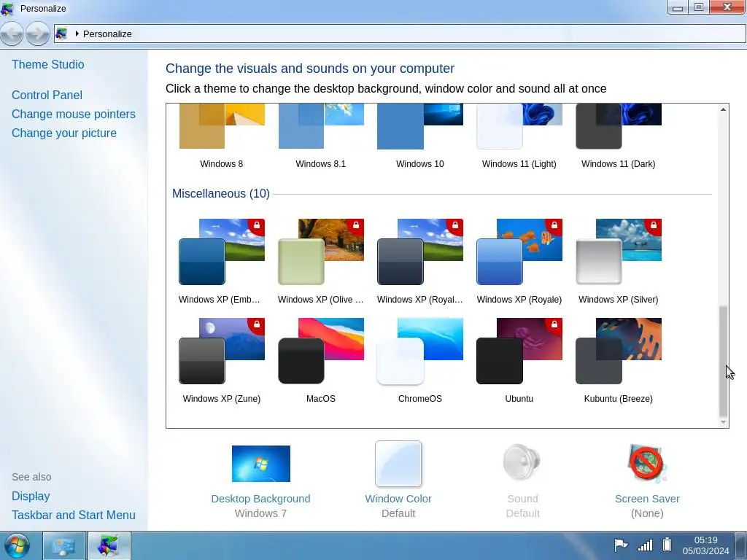The height and width of the screenshot is (560, 747).
Task: Select the Windows 8 theme
Action: (222, 136)
